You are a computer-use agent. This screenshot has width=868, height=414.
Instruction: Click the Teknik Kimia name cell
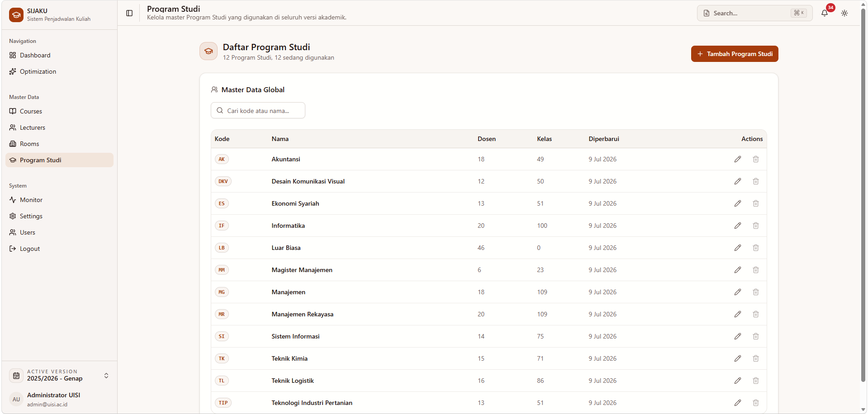(x=289, y=358)
